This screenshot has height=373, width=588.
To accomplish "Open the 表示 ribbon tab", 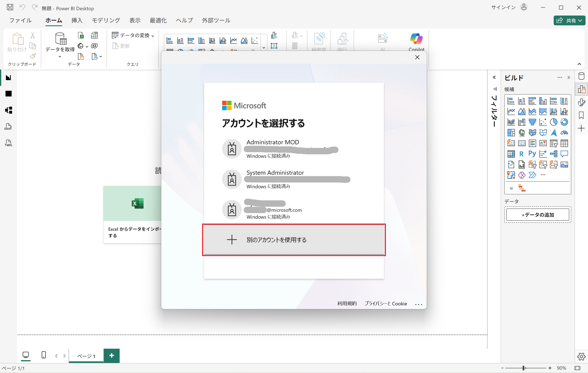I will pyautogui.click(x=135, y=20).
